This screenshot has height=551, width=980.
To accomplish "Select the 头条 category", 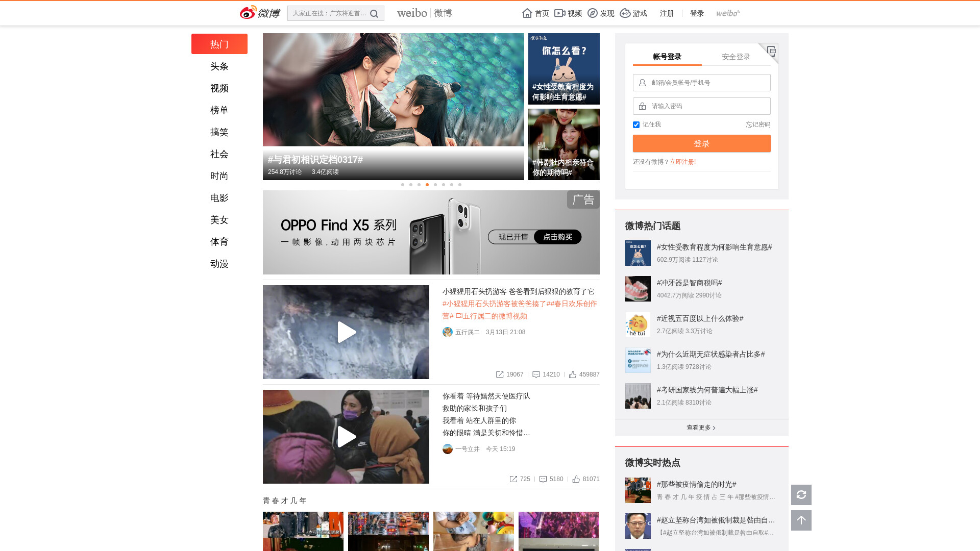I will pyautogui.click(x=219, y=66).
